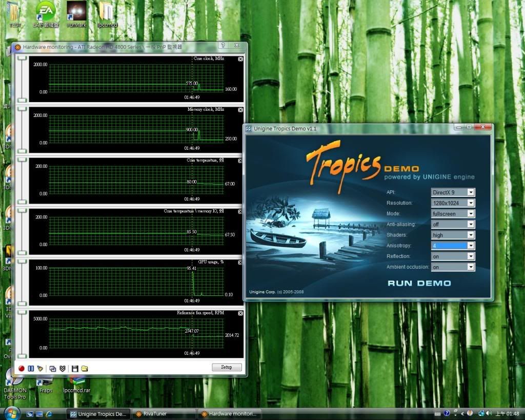Open Setup in Hardware monitoring window
The image size is (525, 420).
click(227, 367)
